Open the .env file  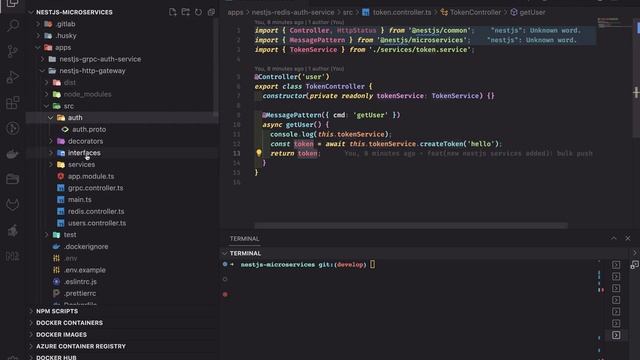pyautogui.click(x=70, y=258)
